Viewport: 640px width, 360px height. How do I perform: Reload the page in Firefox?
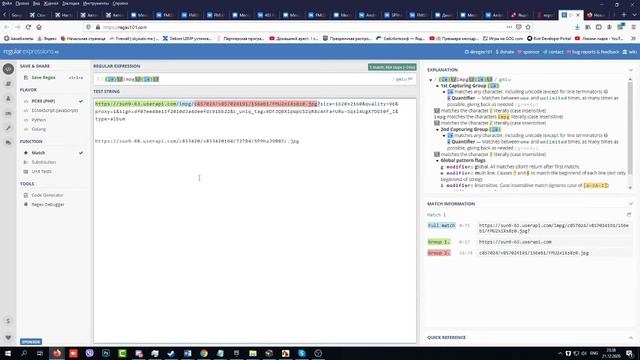tap(28, 27)
